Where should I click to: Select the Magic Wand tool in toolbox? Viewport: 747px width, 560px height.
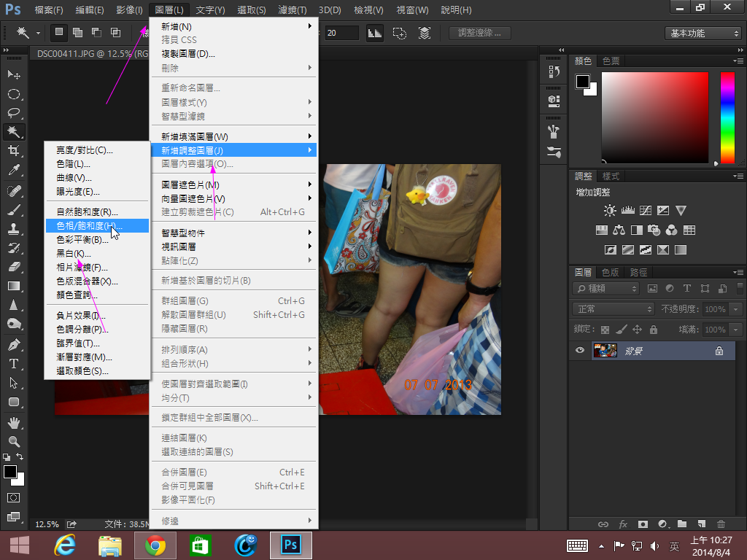14,132
